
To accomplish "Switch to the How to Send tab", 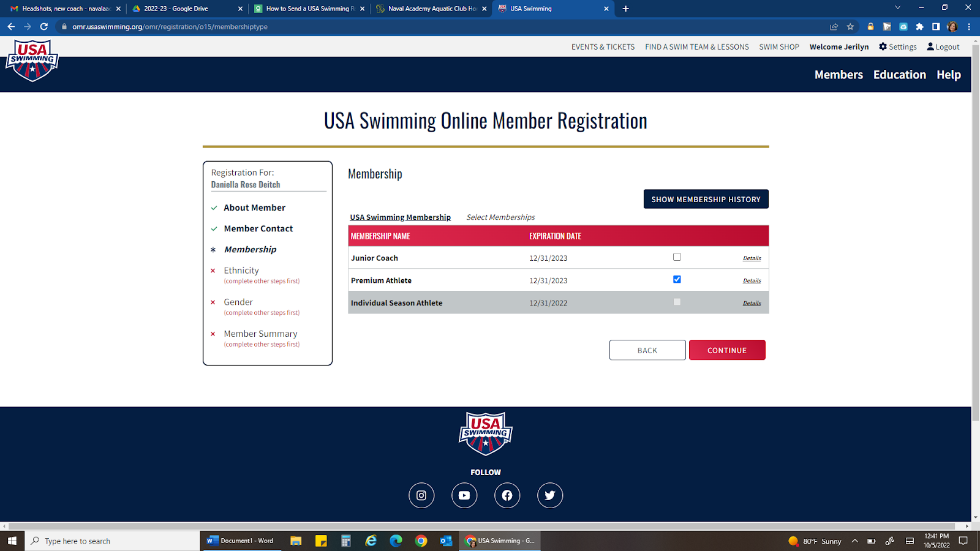I will (x=311, y=9).
